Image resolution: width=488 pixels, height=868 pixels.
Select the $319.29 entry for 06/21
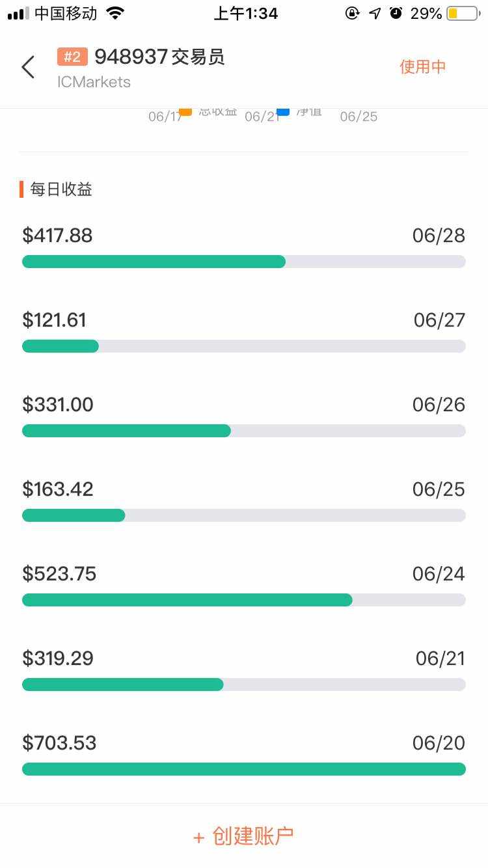58,658
